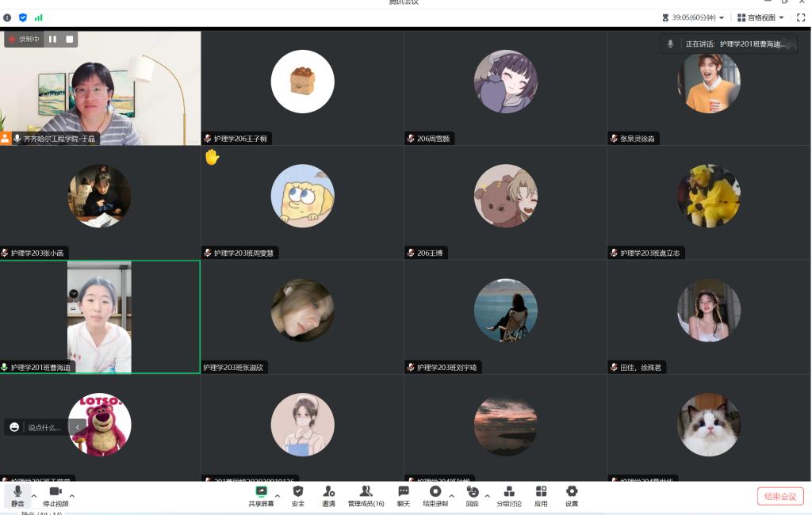The image size is (812, 515).
Task: Open the Chat (聊天) panel
Action: coord(404,492)
